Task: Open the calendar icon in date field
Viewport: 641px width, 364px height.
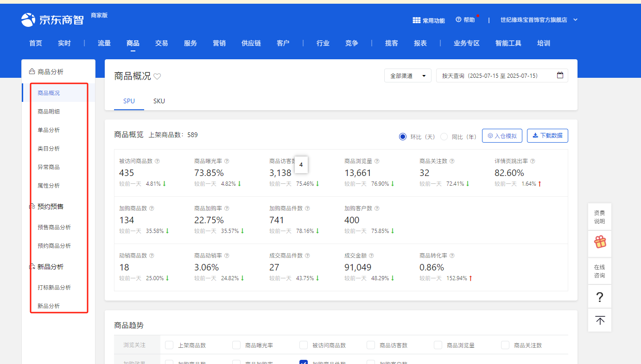Action: click(560, 75)
